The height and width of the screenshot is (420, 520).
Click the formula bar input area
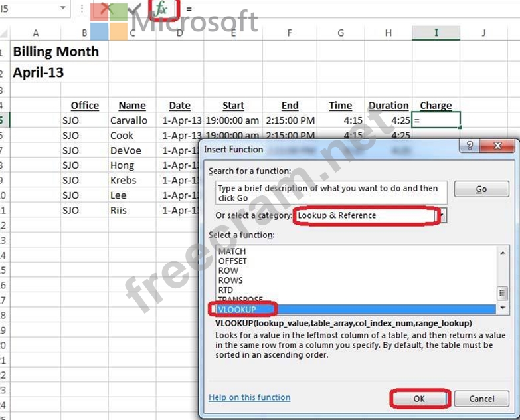(x=351, y=9)
